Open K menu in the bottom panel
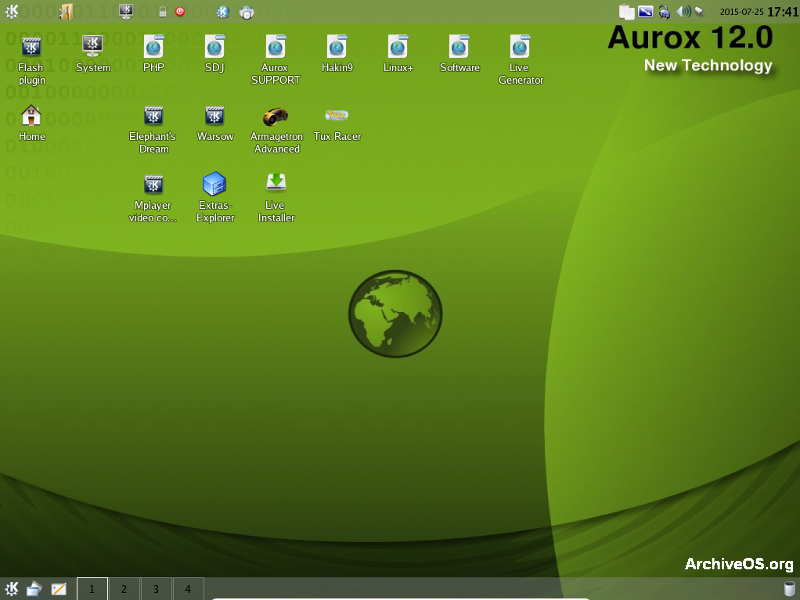Image resolution: width=800 pixels, height=600 pixels. 12,589
